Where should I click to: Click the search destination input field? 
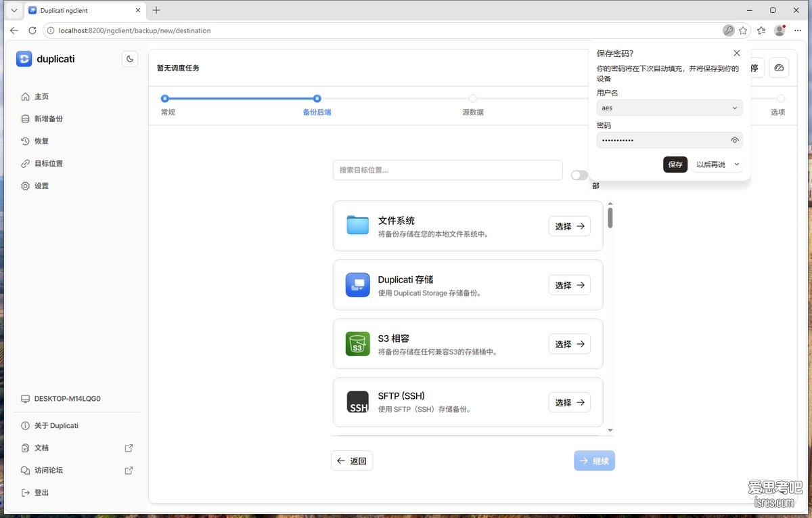pos(447,170)
